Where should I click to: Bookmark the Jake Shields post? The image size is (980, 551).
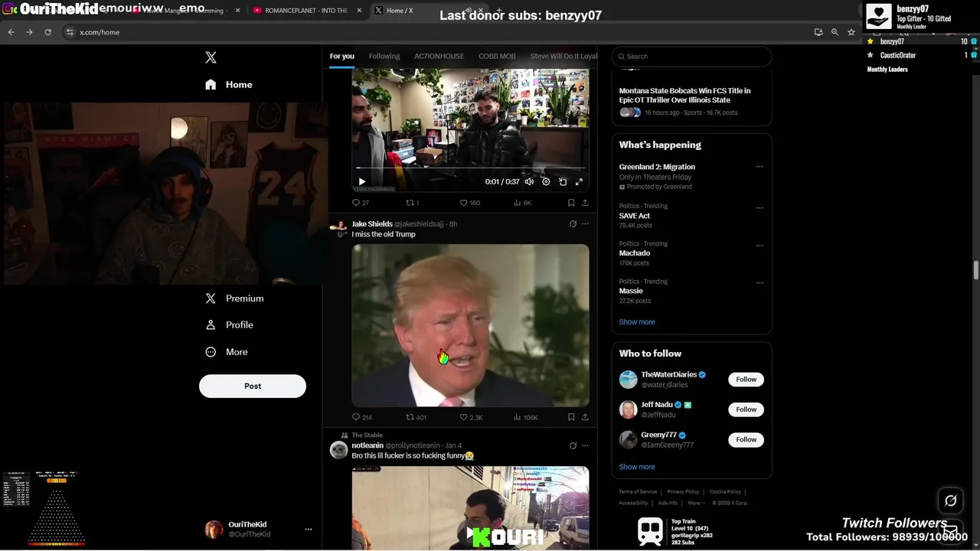(571, 417)
